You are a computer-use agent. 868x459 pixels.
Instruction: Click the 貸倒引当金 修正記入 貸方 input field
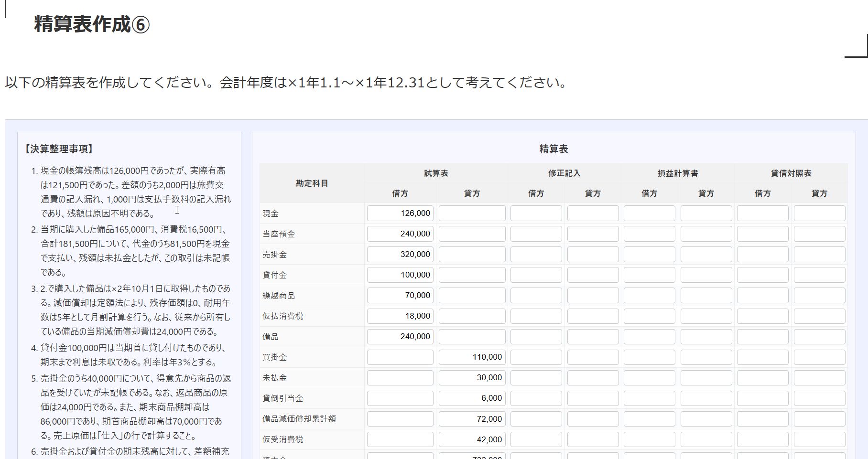click(x=593, y=398)
